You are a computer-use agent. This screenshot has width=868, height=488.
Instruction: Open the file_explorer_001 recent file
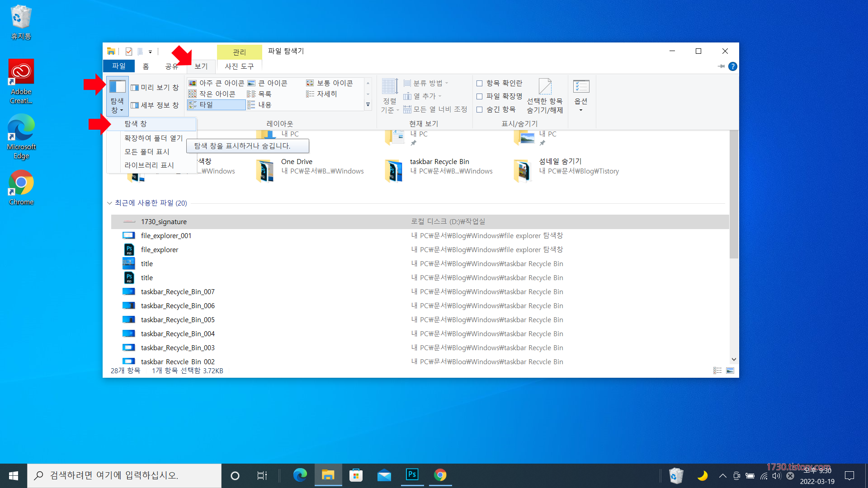(166, 236)
